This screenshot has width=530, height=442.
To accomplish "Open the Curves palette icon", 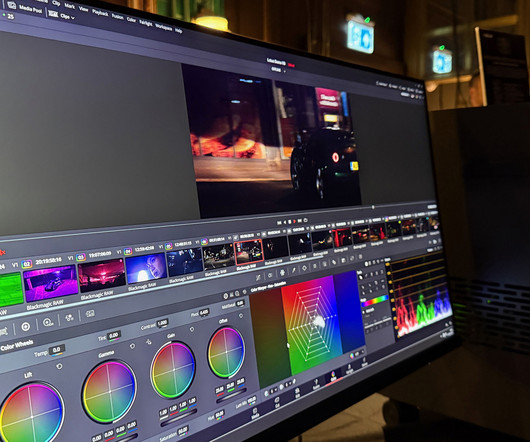I will (x=258, y=277).
